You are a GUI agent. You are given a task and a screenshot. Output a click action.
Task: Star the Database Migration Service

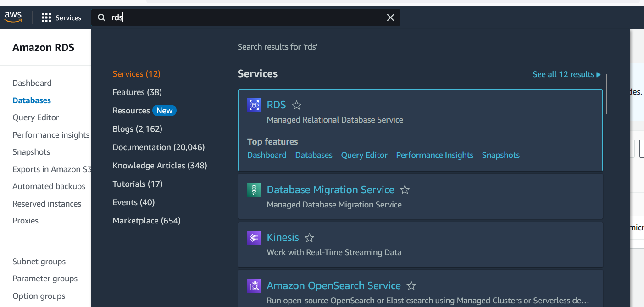tap(405, 190)
